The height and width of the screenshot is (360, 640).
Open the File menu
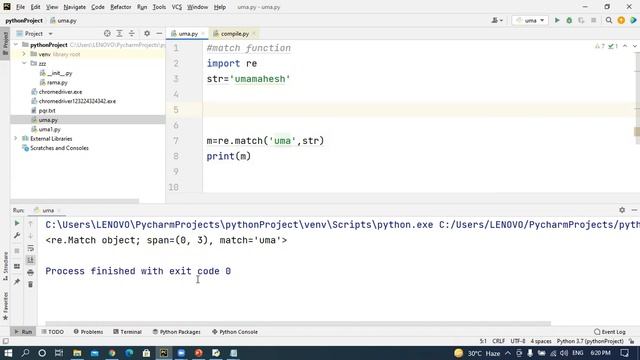click(x=20, y=7)
